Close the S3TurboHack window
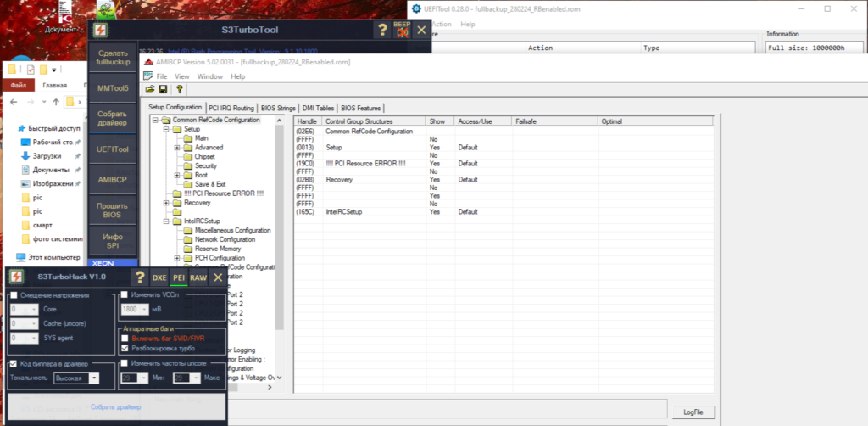 (x=218, y=277)
